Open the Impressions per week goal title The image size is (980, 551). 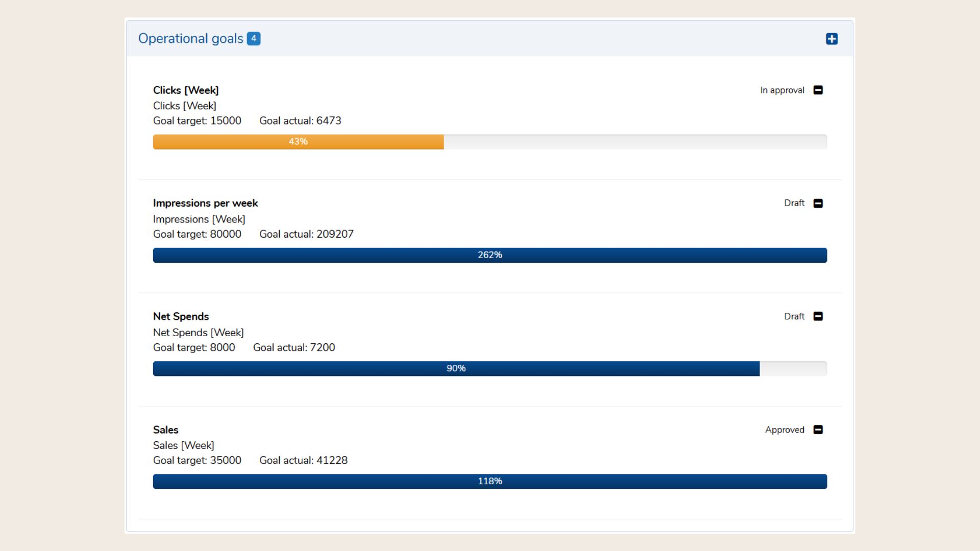tap(205, 203)
